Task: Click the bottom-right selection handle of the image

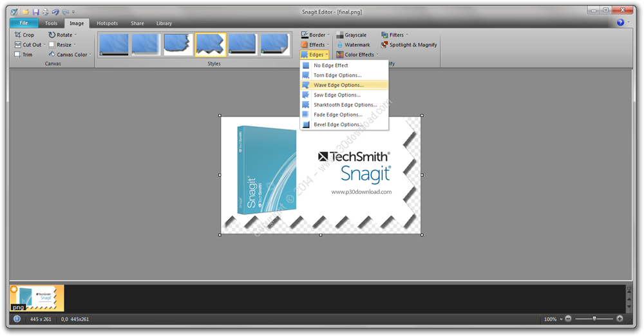Action: [x=422, y=235]
